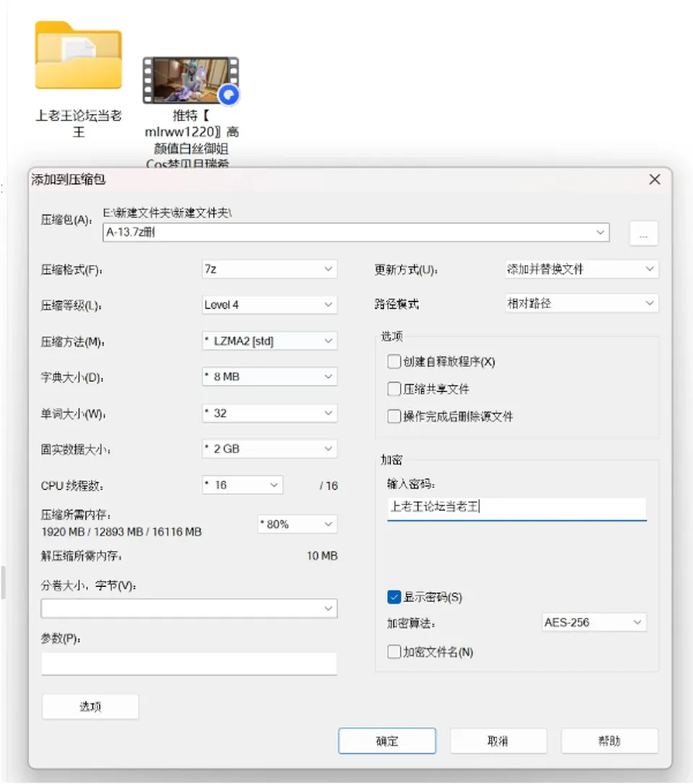Viewport: 693px width, 784px height.
Task: Click the 10 MB decompression memory value
Action: [x=322, y=555]
